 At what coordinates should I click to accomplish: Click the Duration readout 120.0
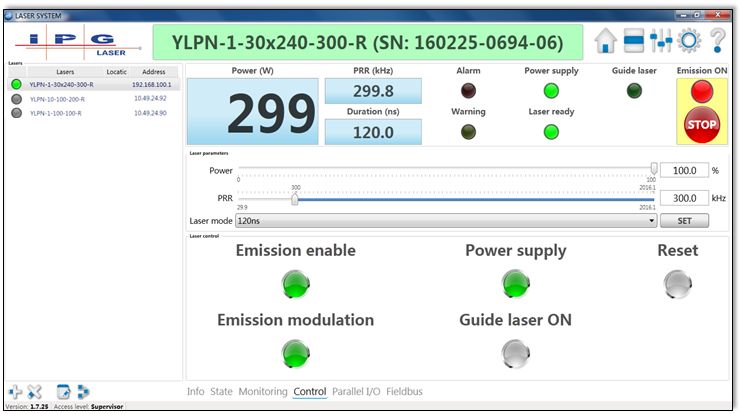(x=373, y=132)
